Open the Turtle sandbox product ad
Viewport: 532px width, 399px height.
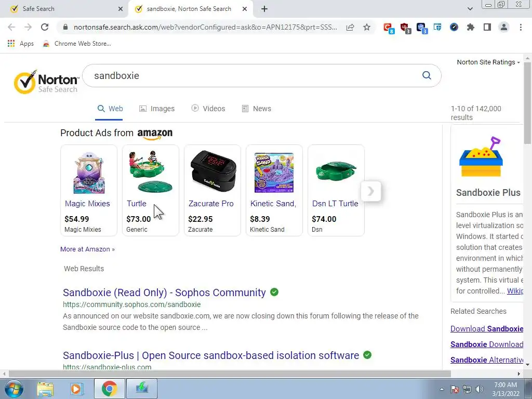pos(150,190)
